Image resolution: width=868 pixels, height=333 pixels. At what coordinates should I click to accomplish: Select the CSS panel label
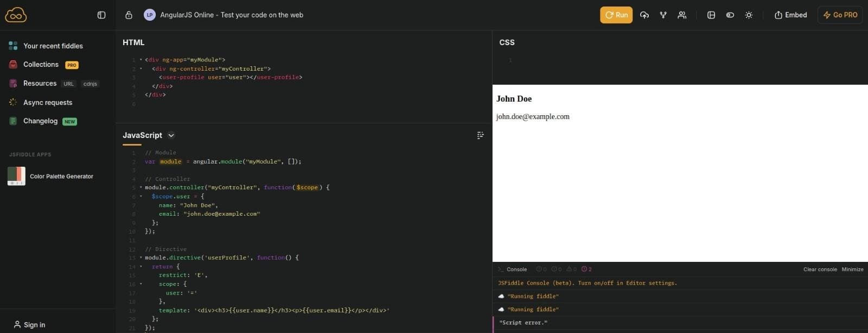[507, 42]
